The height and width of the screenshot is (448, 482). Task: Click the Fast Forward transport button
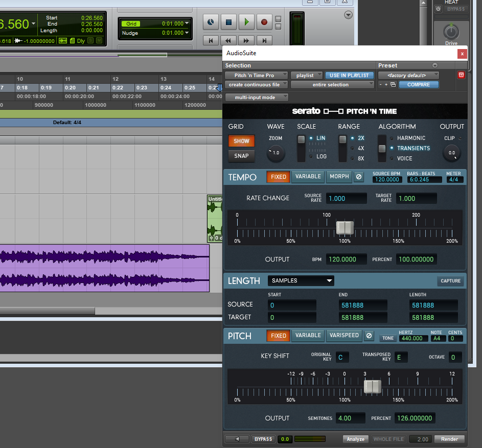point(246,40)
